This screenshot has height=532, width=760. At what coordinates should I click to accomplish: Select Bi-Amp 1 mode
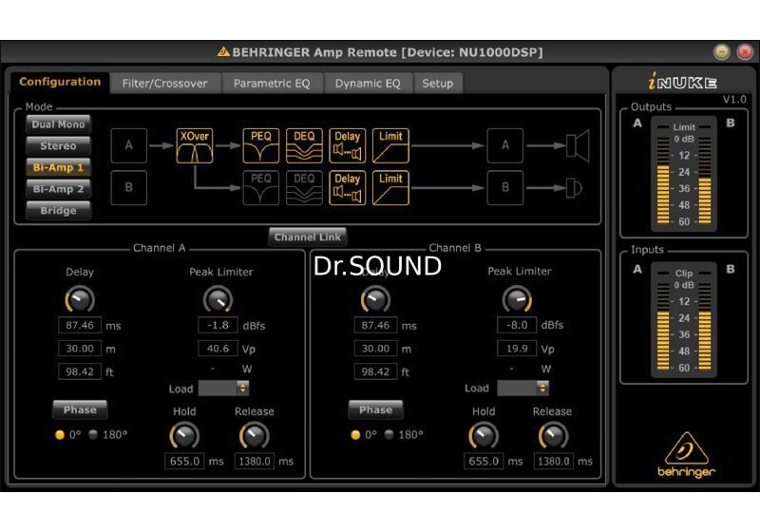pos(58,167)
